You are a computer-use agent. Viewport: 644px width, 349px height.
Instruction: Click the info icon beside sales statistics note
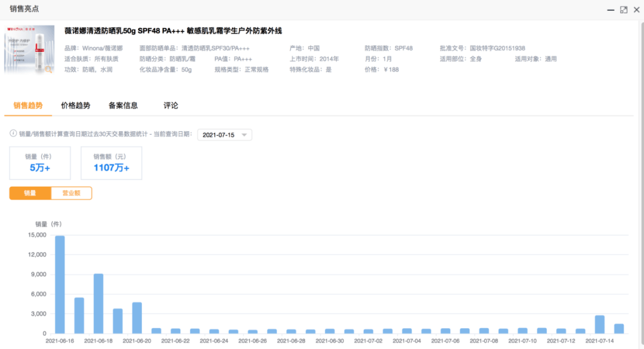(13, 135)
